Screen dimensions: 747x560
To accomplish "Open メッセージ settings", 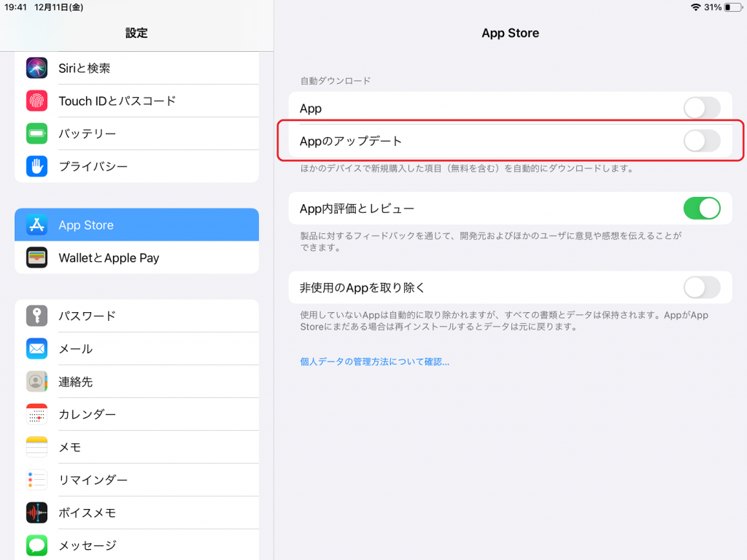I will coord(136,545).
